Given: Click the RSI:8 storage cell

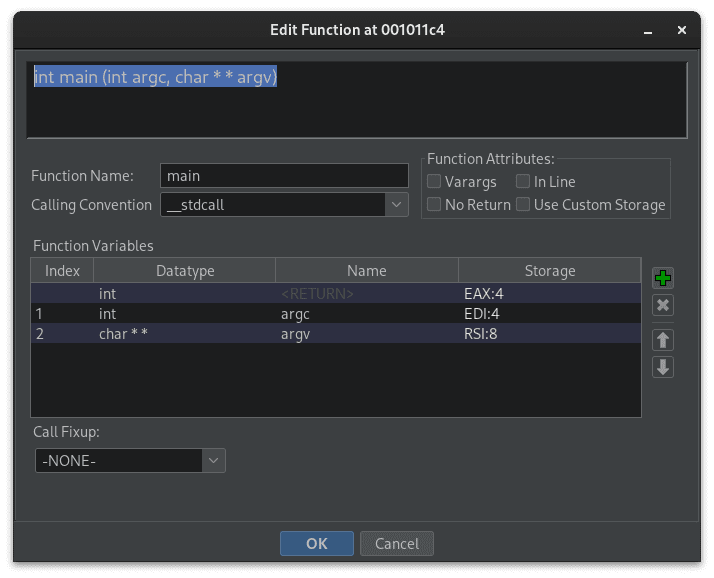Looking at the screenshot, I should coord(550,333).
